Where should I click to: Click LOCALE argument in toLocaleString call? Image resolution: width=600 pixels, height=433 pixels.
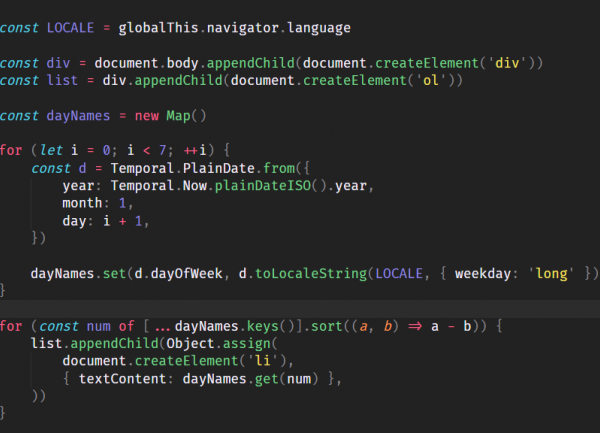click(x=399, y=274)
